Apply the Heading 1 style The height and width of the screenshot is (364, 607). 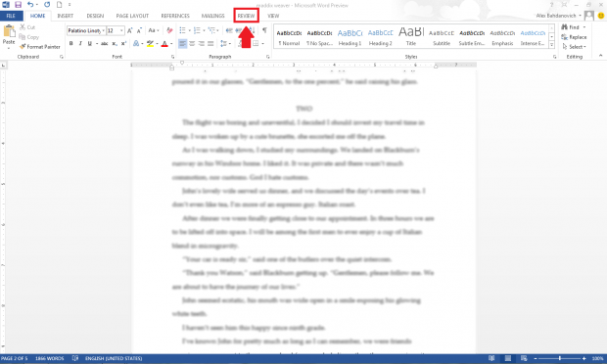[x=350, y=37]
